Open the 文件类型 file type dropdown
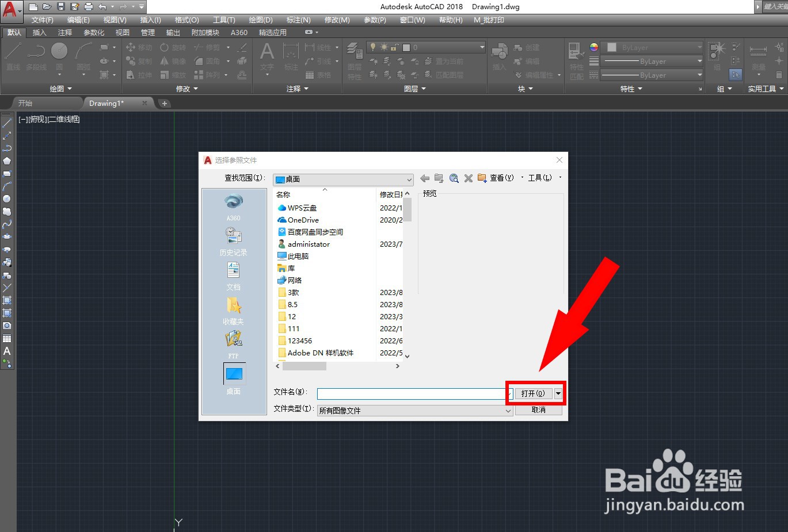 (414, 411)
